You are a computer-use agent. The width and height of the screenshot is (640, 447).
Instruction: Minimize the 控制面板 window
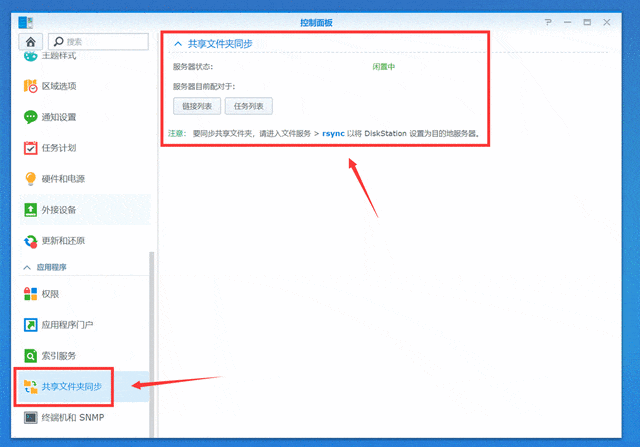click(x=567, y=22)
